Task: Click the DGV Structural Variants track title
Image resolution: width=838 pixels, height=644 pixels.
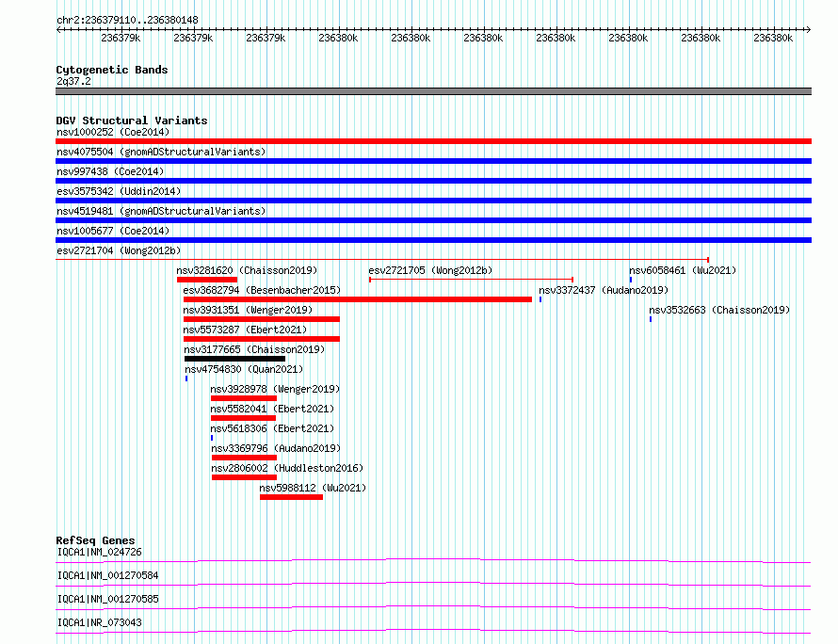Action: (x=132, y=121)
